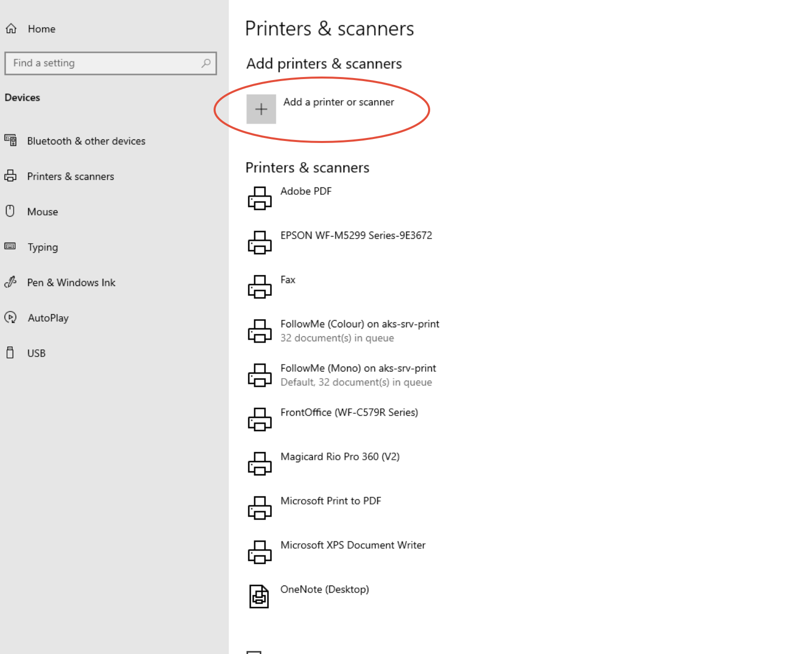This screenshot has height=654, width=812.
Task: Click the Pen & Windows Ink icon
Action: [11, 282]
